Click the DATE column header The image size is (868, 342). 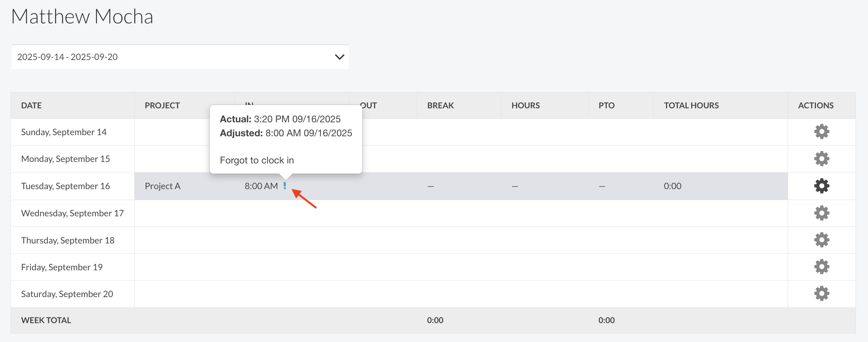(31, 106)
